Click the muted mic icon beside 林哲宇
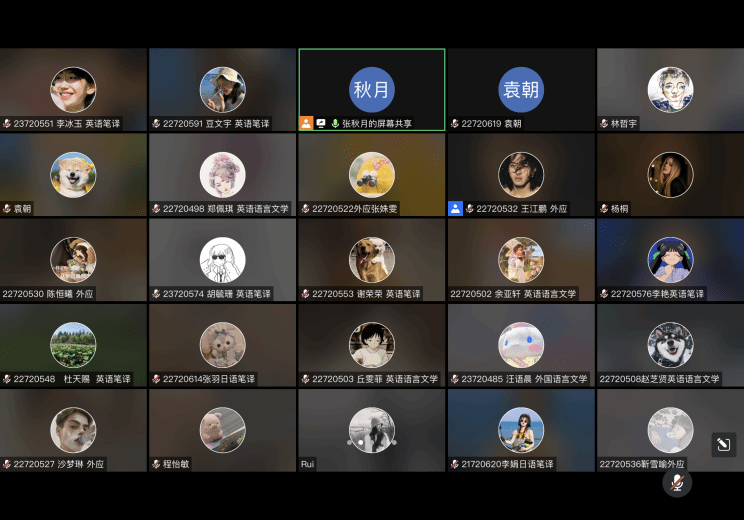This screenshot has height=520, width=744. point(604,124)
